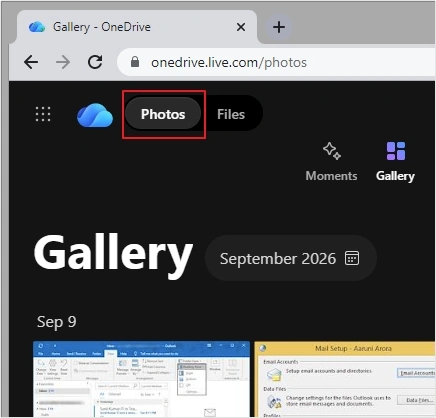The height and width of the screenshot is (418, 436).
Task: Open a new browser tab
Action: point(279,27)
